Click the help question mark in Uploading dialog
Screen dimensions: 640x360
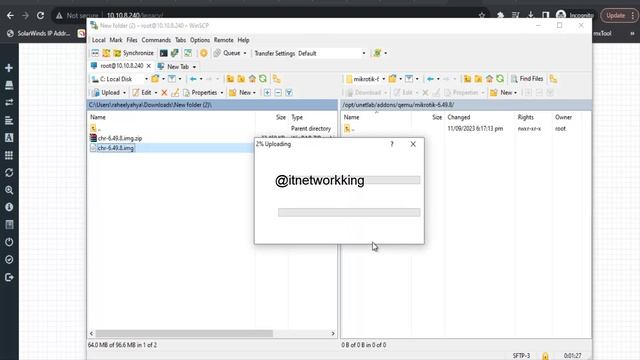tap(392, 144)
